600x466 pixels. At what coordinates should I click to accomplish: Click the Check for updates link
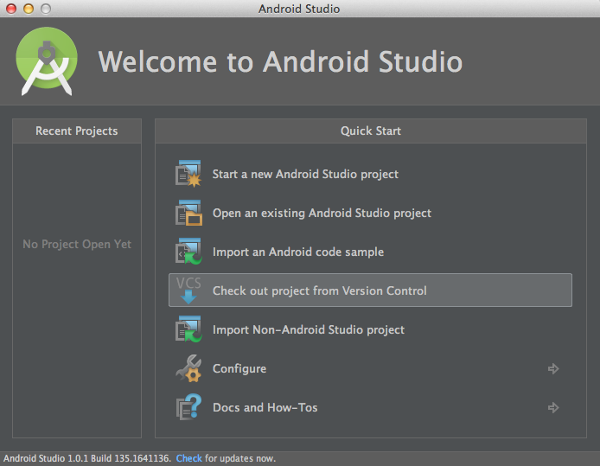(189, 458)
